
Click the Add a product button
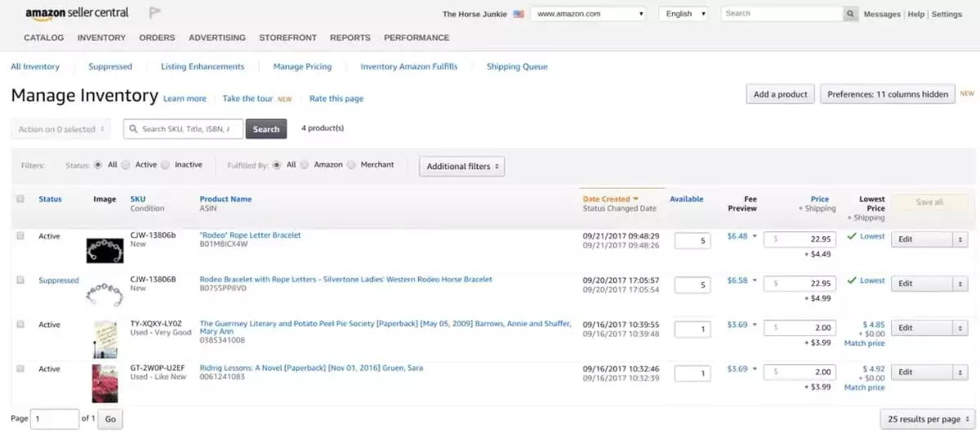tap(780, 94)
